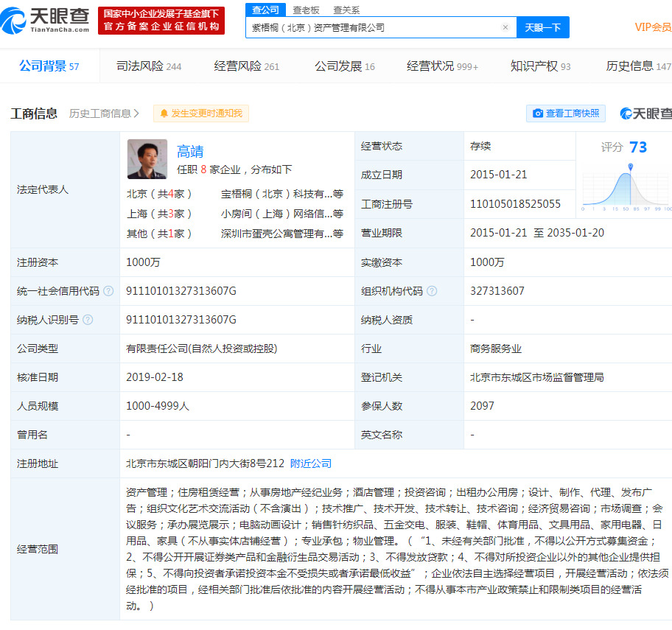Click the 其他（共1家） company group
The height and width of the screenshot is (630, 672).
pos(159,234)
